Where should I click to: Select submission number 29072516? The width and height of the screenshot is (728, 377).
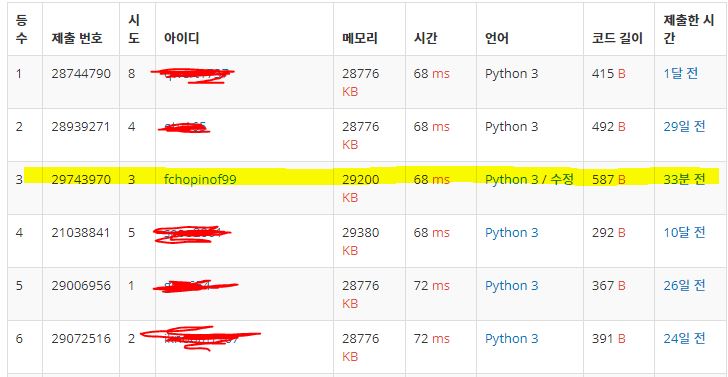[81, 339]
